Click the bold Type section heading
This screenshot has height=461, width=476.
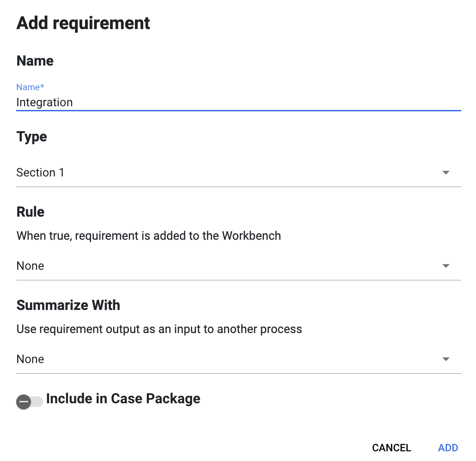(32, 137)
